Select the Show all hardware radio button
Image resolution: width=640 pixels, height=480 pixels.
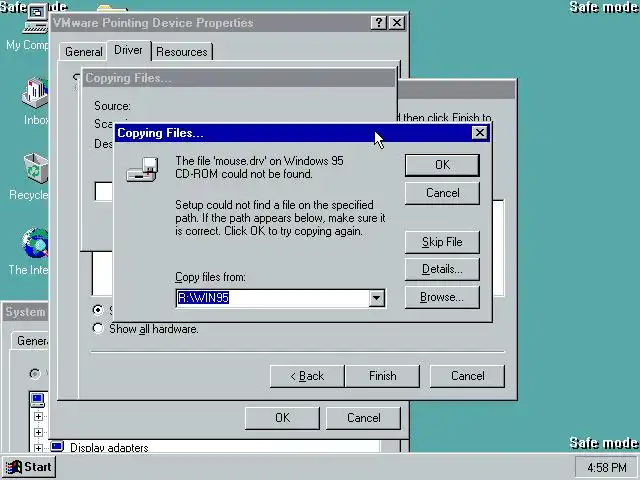(x=98, y=329)
